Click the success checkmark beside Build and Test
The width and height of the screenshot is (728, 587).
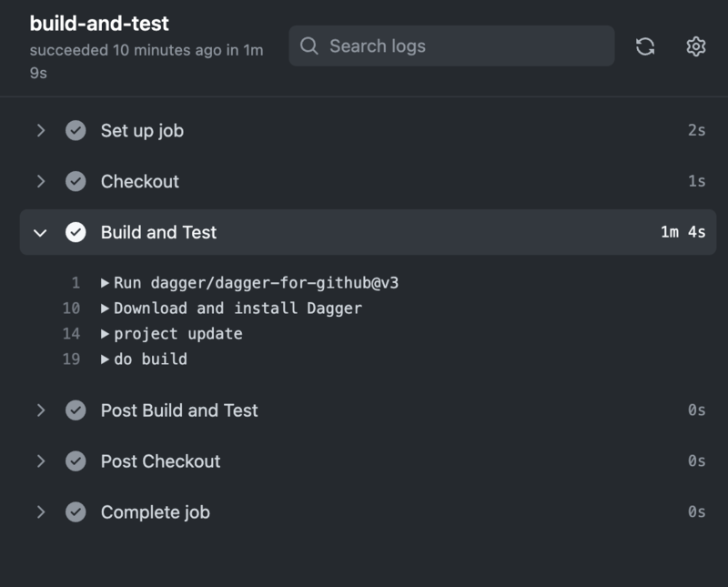[x=75, y=230]
